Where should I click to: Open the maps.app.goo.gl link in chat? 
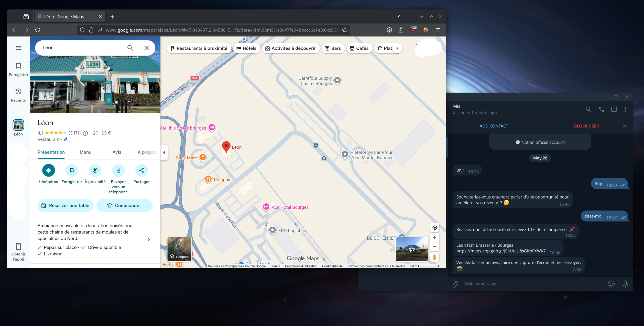pyautogui.click(x=501, y=251)
